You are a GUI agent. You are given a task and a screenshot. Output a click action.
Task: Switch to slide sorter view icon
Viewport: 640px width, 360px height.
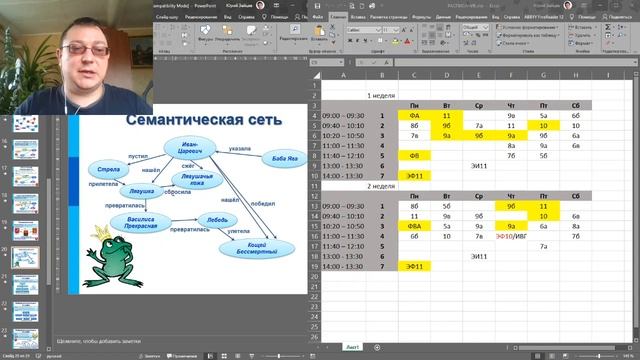[x=224, y=356]
